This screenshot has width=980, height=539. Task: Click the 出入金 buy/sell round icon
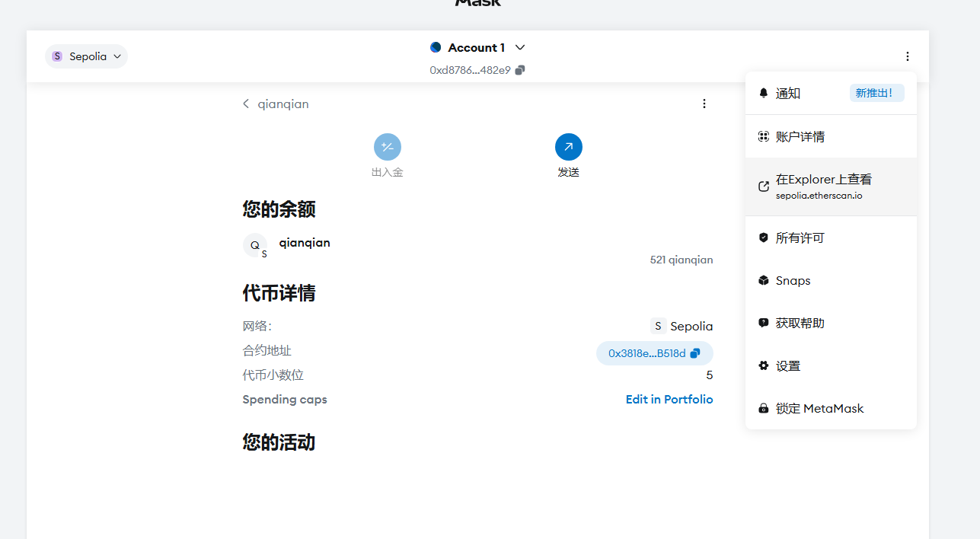click(387, 147)
